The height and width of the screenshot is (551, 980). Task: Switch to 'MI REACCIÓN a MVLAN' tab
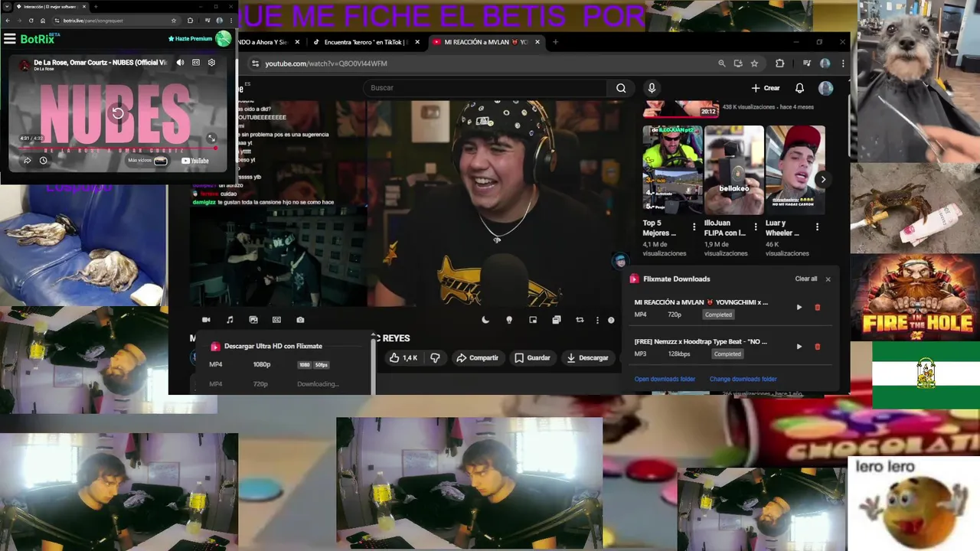pyautogui.click(x=486, y=42)
